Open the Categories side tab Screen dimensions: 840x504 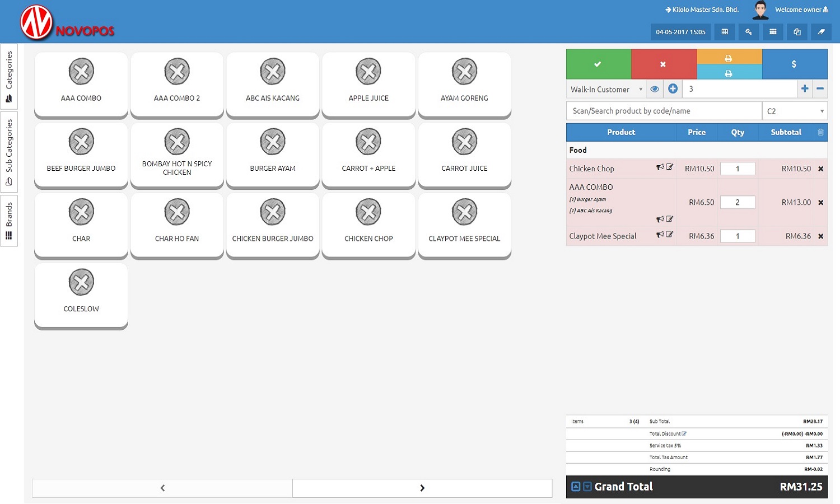[9, 76]
